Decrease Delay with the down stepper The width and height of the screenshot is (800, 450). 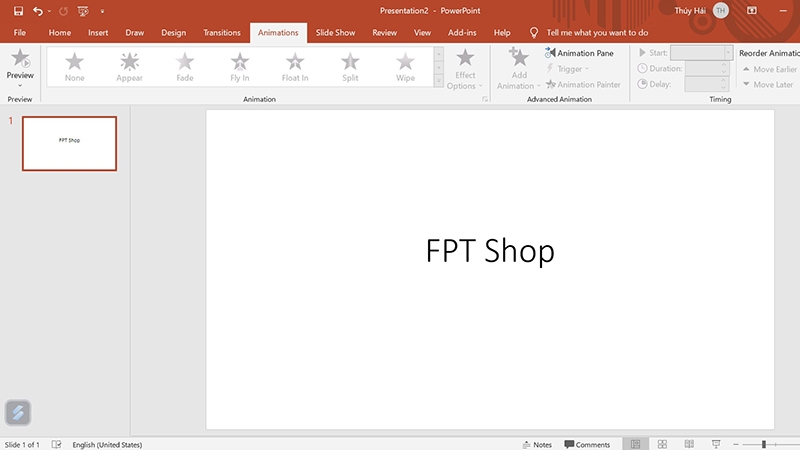(x=724, y=88)
